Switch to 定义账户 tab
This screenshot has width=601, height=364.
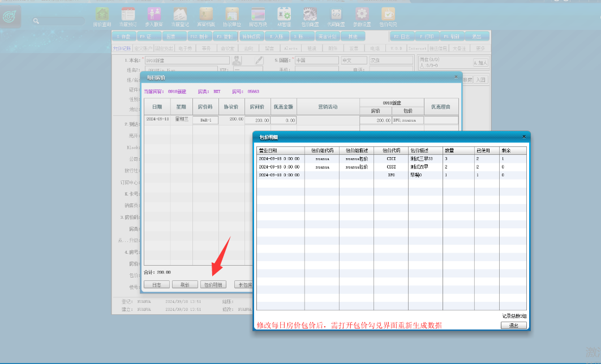(143, 48)
